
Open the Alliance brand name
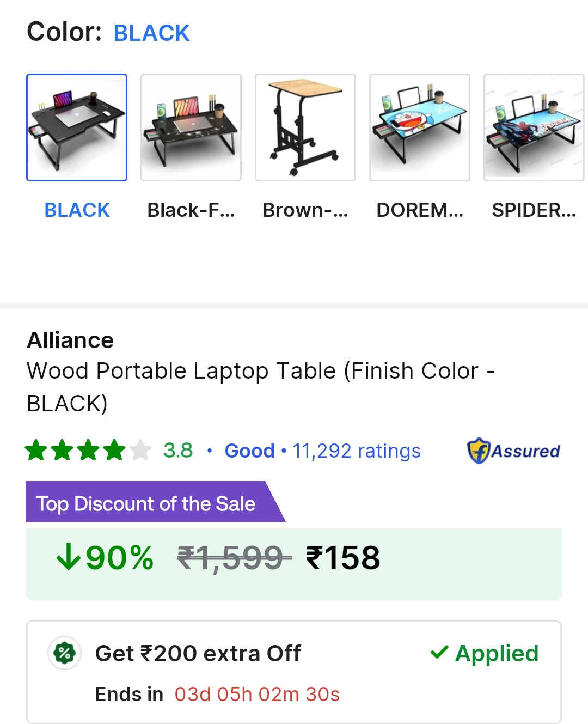click(70, 340)
